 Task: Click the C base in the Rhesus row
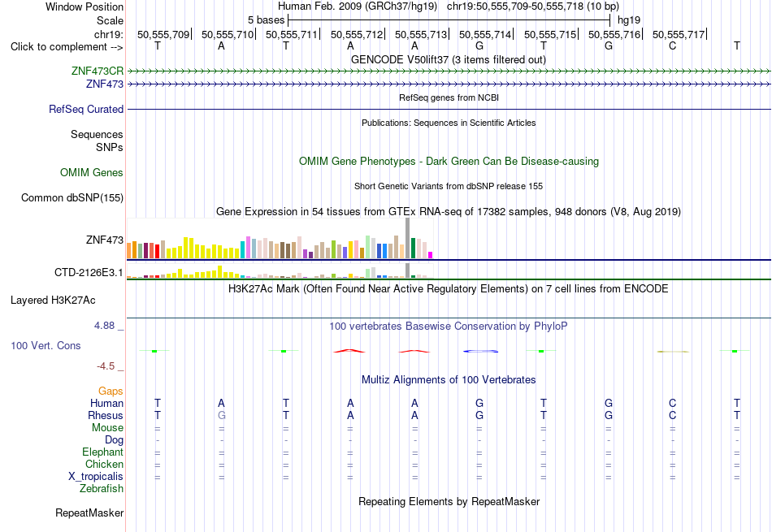click(673, 415)
